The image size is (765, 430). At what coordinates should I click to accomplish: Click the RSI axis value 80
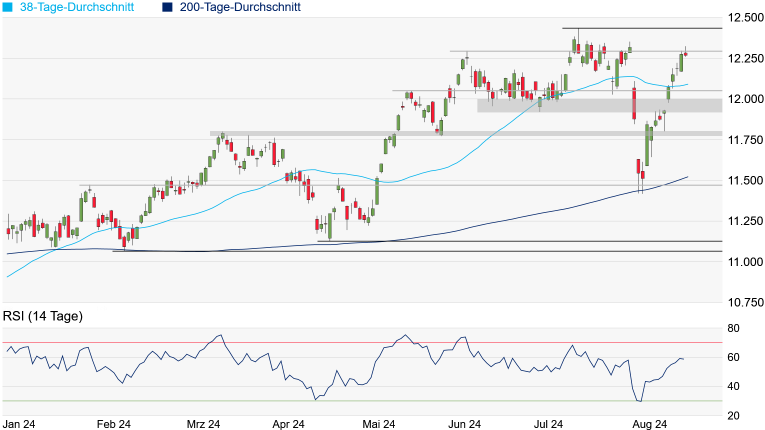(732, 328)
